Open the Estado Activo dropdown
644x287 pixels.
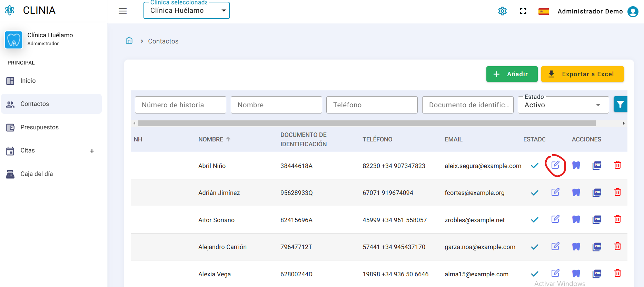pos(563,105)
